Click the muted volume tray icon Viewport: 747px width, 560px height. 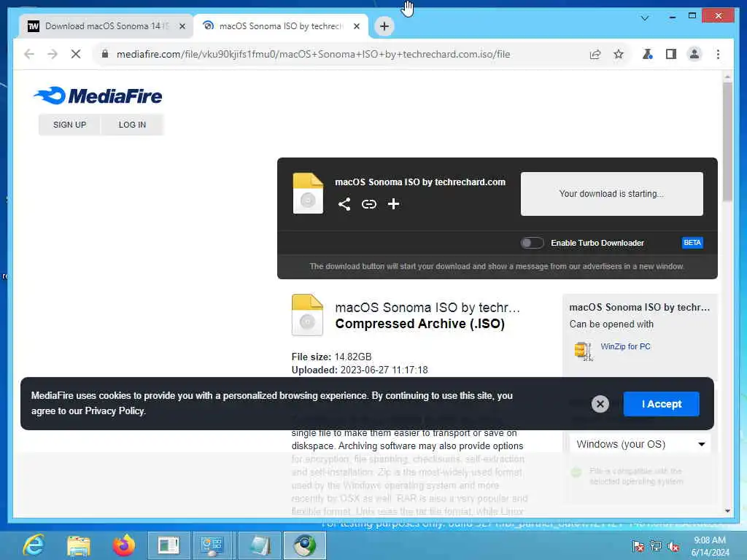(673, 547)
